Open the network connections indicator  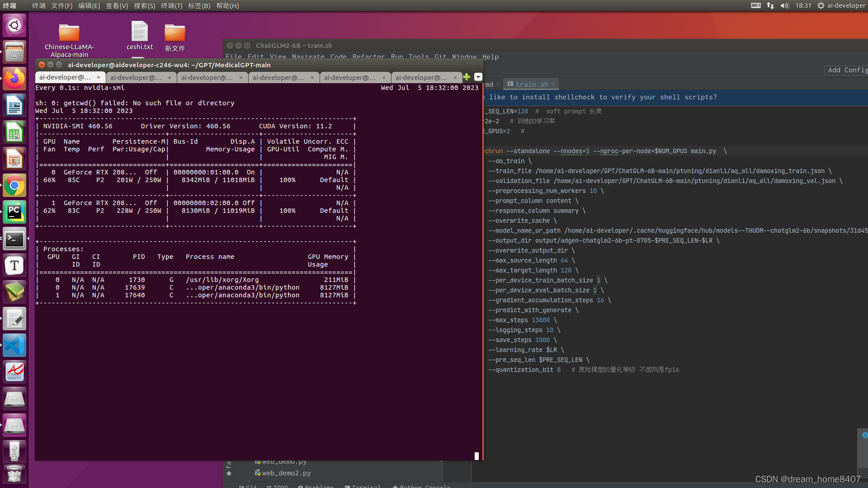pos(770,5)
